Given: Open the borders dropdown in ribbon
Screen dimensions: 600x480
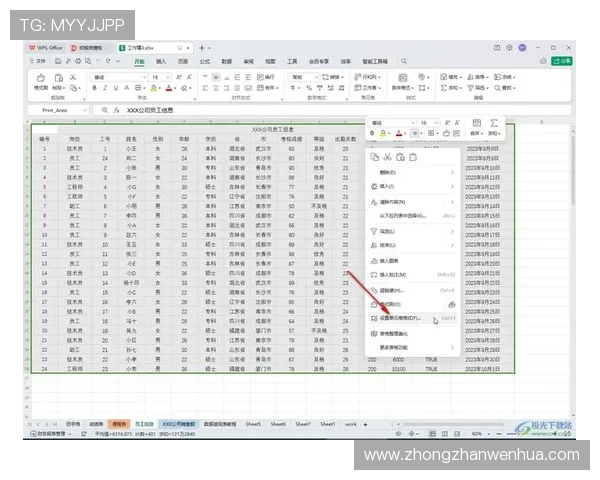Looking at the screenshot, I should [140, 88].
